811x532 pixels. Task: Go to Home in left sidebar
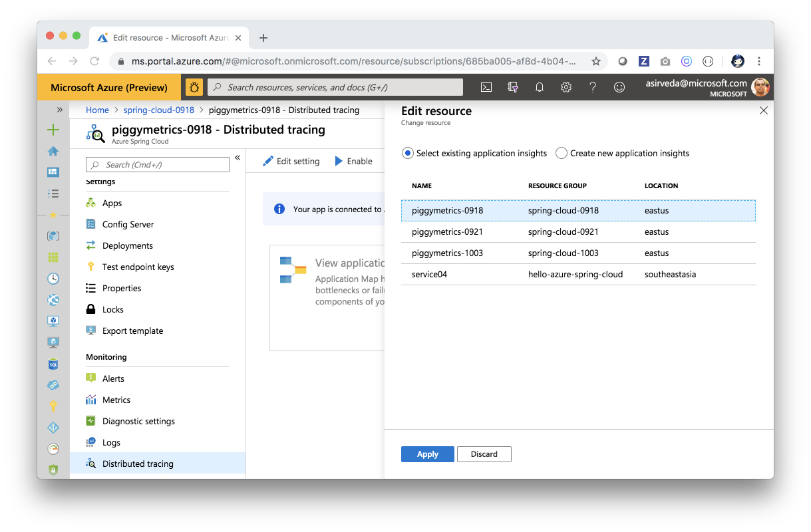(x=53, y=151)
